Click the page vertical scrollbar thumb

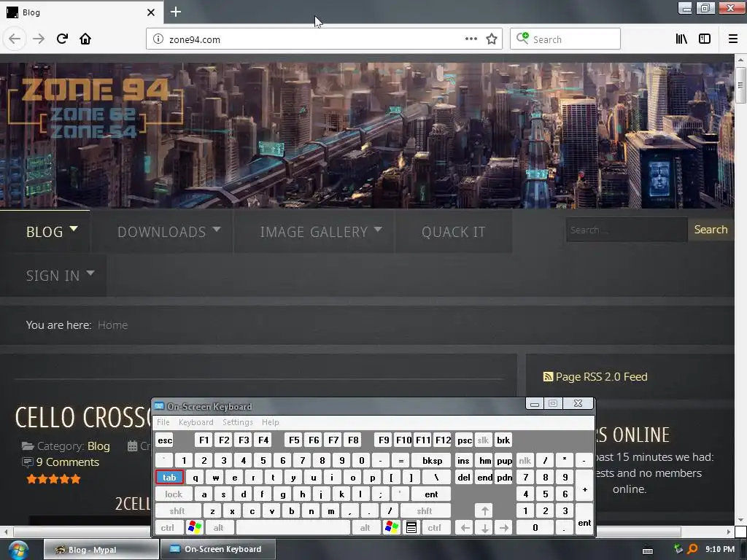tap(740, 85)
